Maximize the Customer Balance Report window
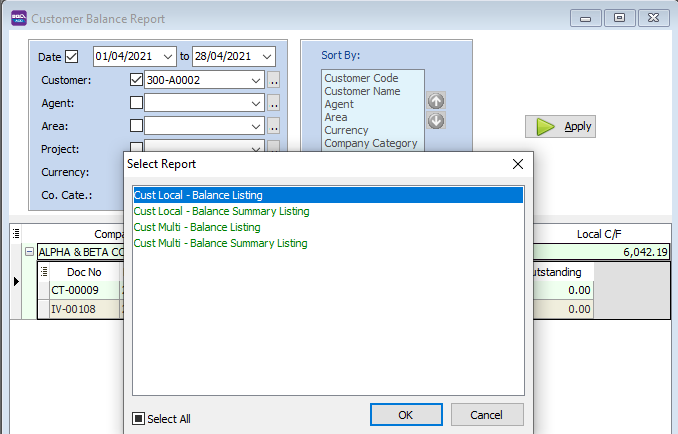This screenshot has width=678, height=434. [x=619, y=18]
